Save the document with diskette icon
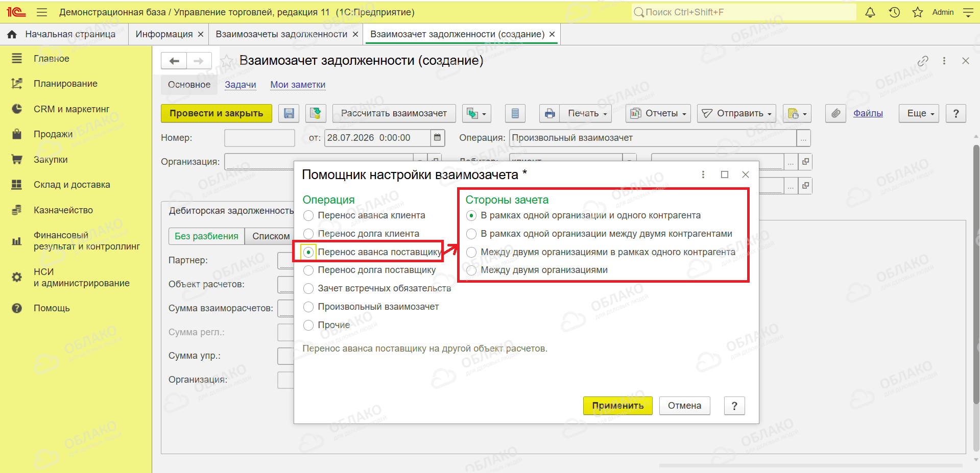 click(x=289, y=113)
